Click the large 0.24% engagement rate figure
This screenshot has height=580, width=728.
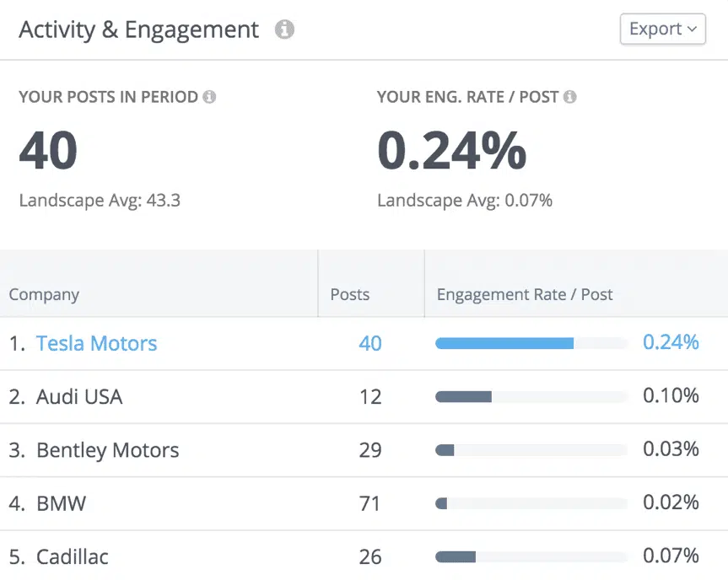coord(451,150)
